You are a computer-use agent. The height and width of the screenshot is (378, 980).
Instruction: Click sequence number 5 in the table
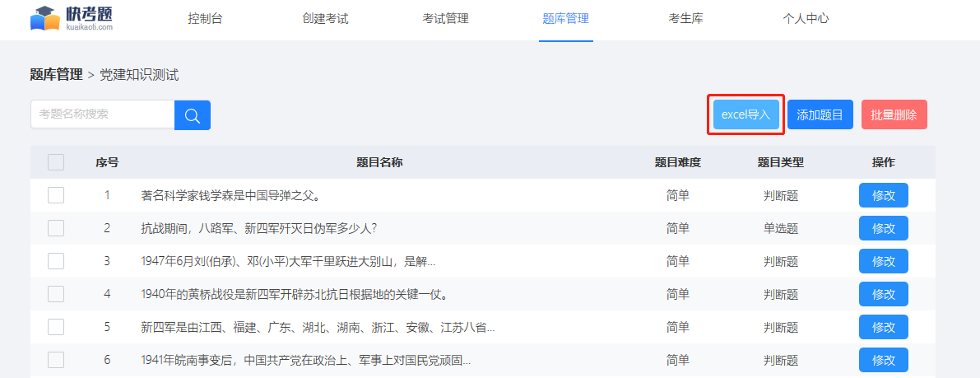point(107,327)
